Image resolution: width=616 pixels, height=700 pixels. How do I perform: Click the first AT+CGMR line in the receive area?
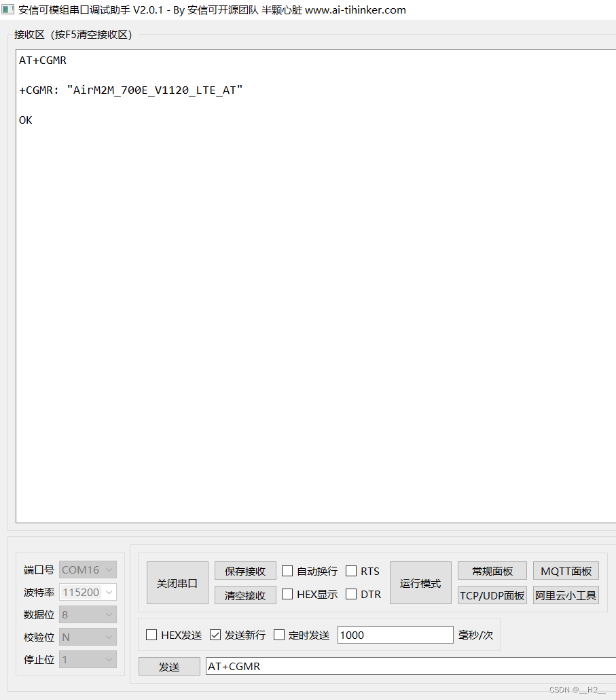tap(42, 60)
